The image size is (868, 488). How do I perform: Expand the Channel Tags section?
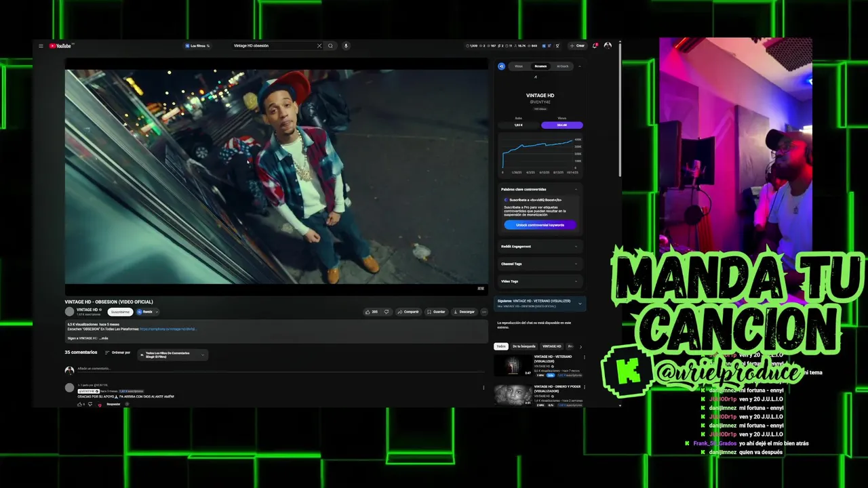coord(540,264)
